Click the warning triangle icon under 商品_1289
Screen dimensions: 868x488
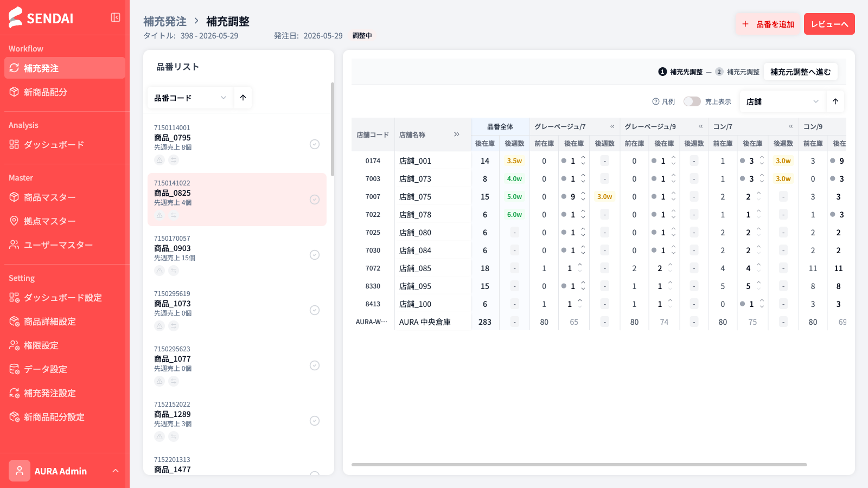[159, 436]
